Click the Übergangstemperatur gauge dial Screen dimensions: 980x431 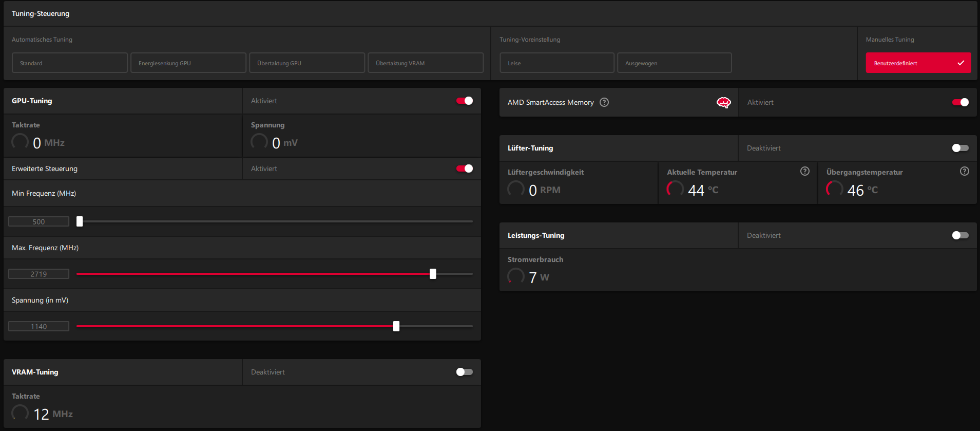(x=835, y=189)
